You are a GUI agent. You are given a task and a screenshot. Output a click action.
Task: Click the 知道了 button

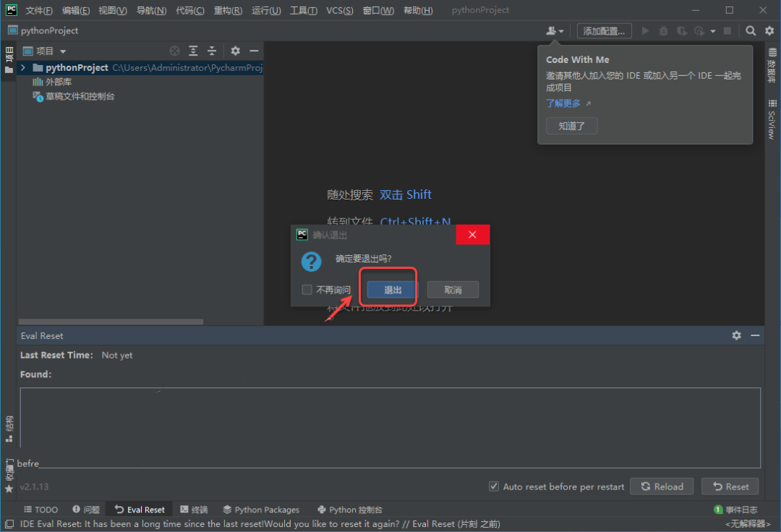(571, 126)
